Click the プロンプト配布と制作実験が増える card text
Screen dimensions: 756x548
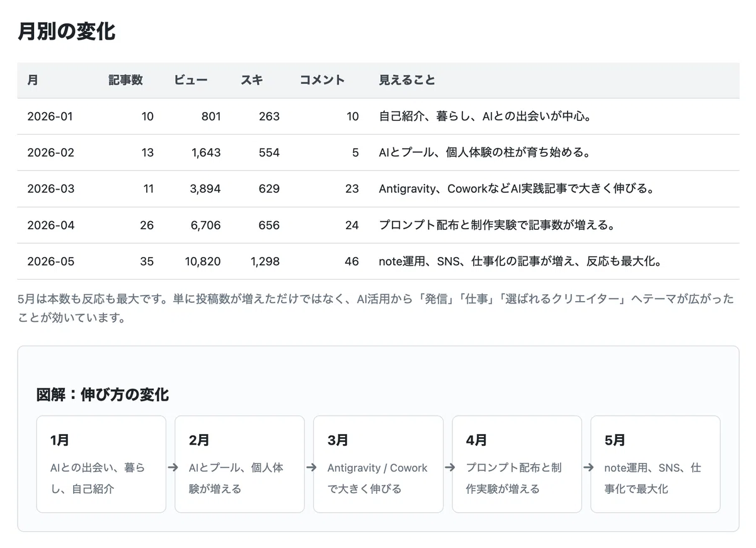pos(514,478)
